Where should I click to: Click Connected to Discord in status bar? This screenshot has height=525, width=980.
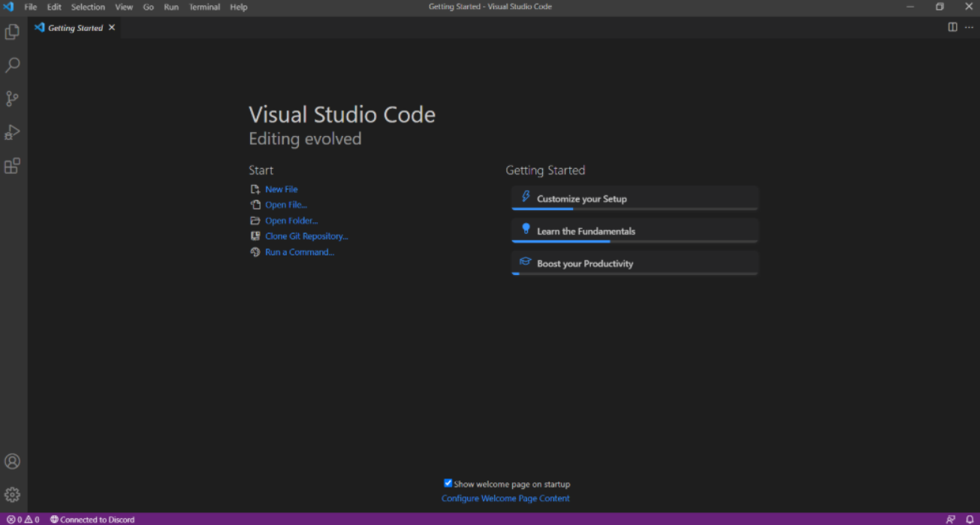[x=92, y=519]
